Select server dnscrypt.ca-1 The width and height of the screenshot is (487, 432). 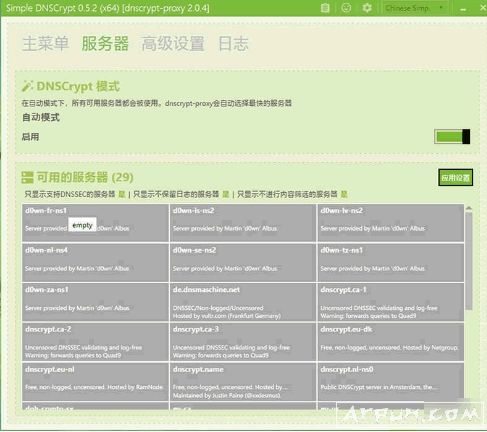click(391, 302)
